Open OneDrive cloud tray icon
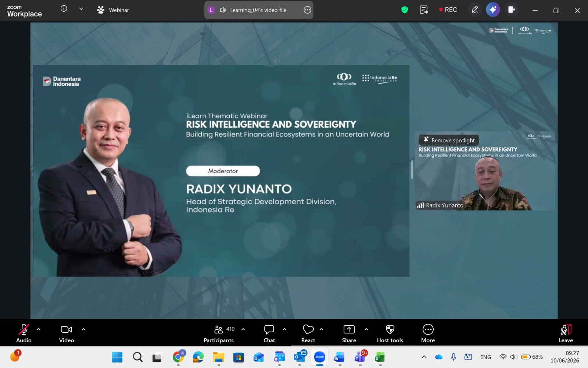The width and height of the screenshot is (588, 368). point(439,357)
